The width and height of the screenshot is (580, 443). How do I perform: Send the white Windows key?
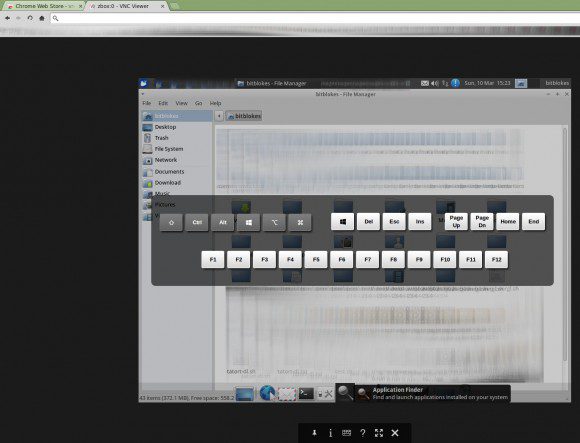coord(343,222)
